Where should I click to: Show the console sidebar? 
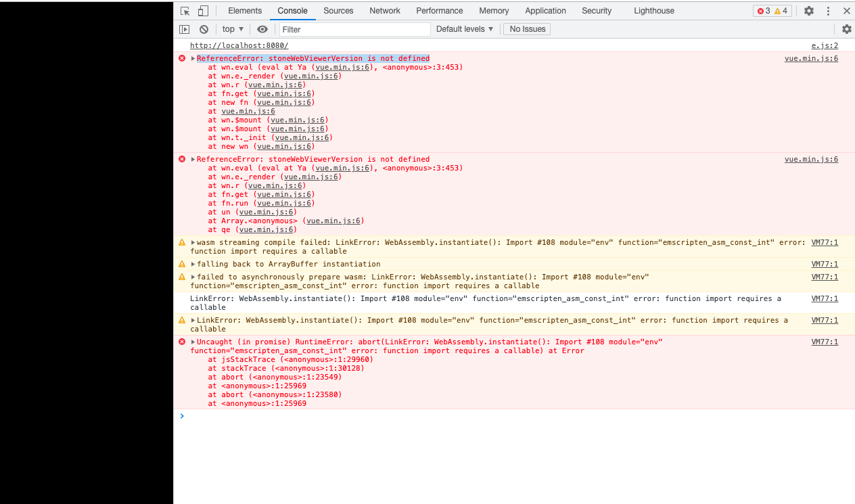185,29
